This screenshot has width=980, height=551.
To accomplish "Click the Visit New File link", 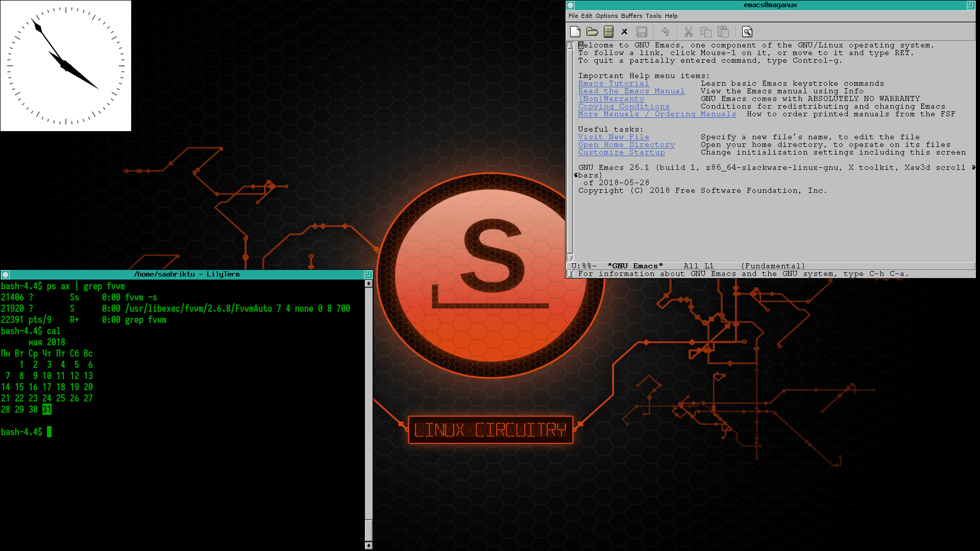I will [x=614, y=137].
